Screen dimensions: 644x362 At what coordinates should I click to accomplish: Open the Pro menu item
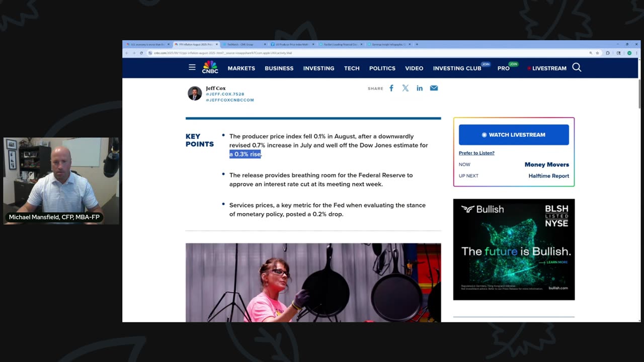(504, 68)
